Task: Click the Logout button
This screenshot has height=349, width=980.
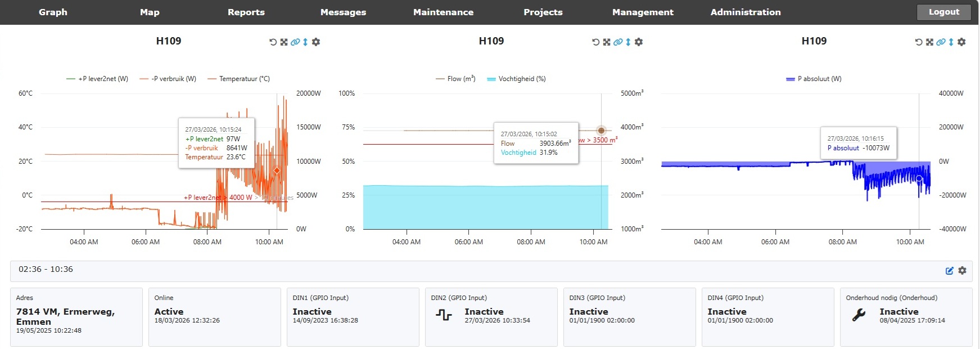Action: (x=943, y=12)
